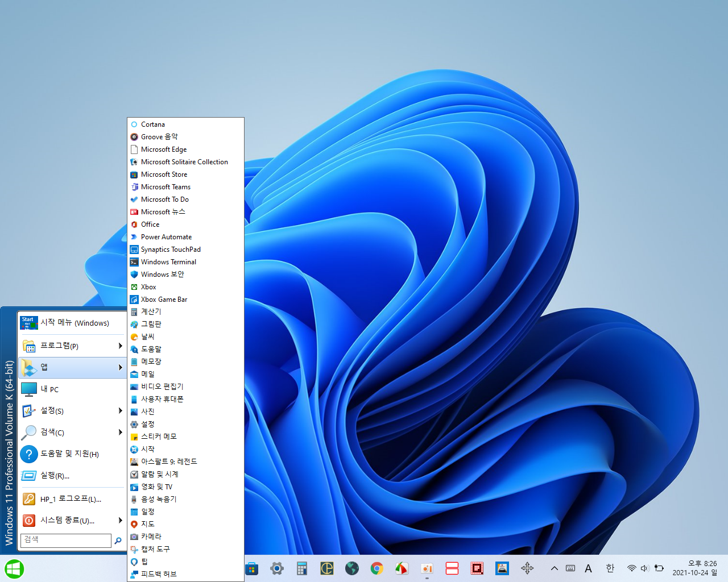
Task: Open Synaptics TouchPad
Action: point(185,250)
